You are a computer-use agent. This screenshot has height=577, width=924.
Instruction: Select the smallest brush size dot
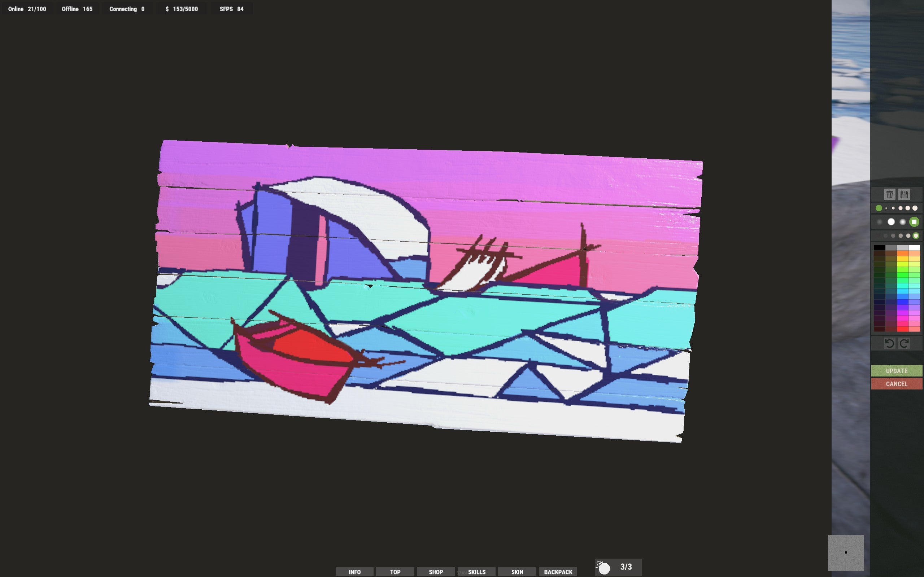pos(886,208)
